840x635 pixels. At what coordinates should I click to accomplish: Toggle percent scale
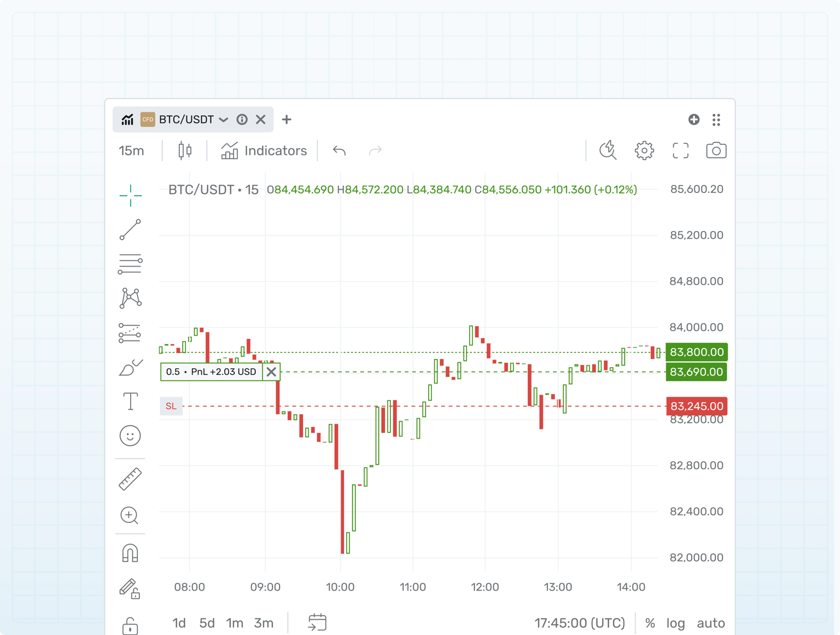[x=650, y=623]
